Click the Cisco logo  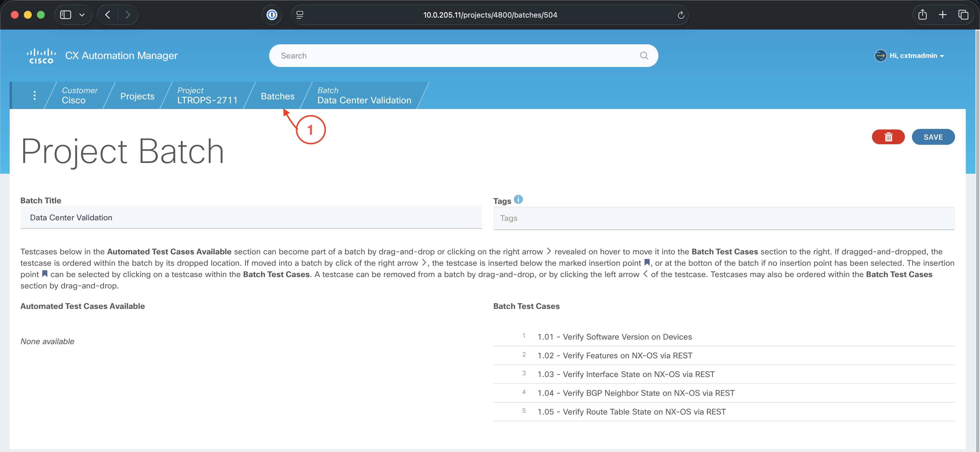[x=41, y=56]
